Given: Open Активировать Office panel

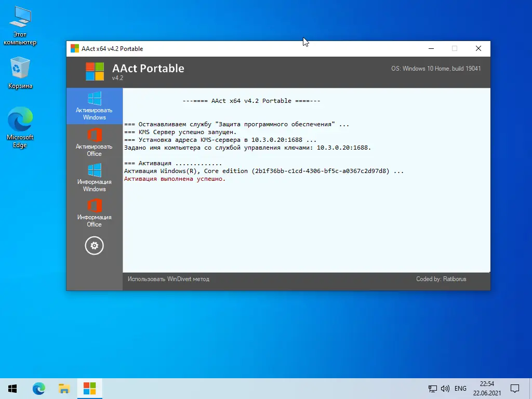Looking at the screenshot, I should coord(94,141).
